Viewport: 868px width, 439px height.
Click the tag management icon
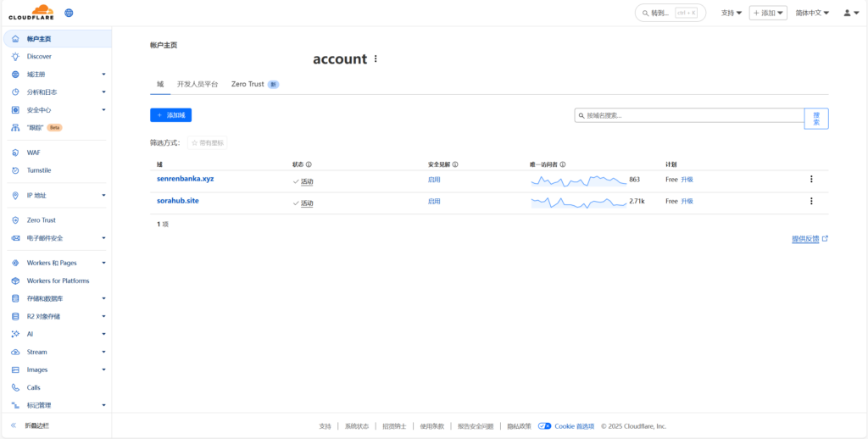pos(15,405)
